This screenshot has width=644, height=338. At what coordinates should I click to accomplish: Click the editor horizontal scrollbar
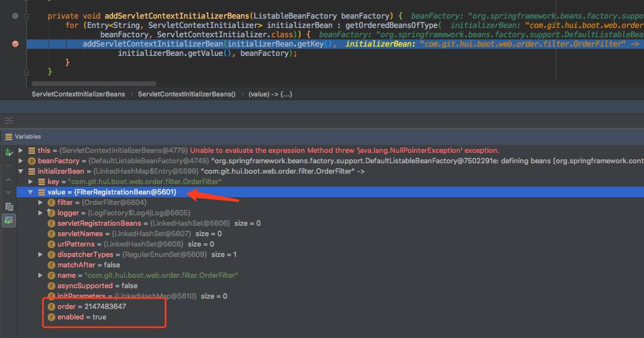pos(94,84)
